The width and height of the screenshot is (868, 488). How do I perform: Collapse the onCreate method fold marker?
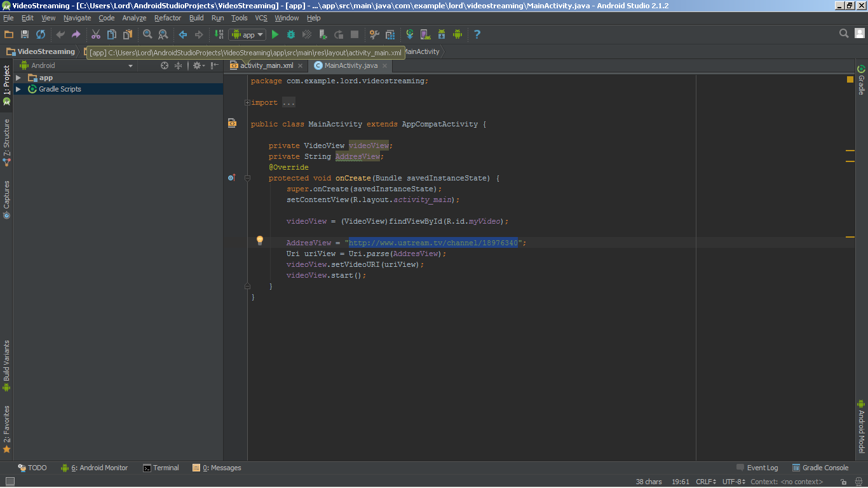pyautogui.click(x=247, y=178)
